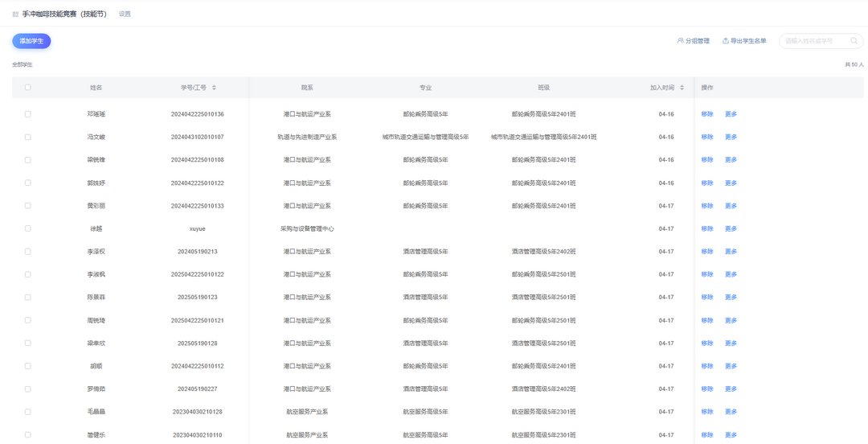Click the 班级 column header

click(543, 88)
